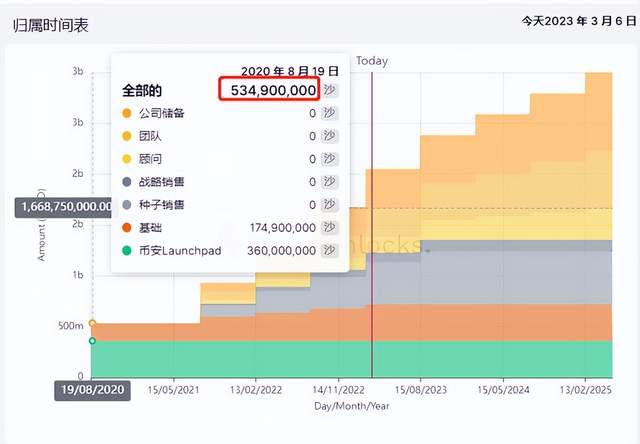This screenshot has height=444, width=640.
Task: Click the yellow 顾问 legend dot
Action: [x=126, y=159]
